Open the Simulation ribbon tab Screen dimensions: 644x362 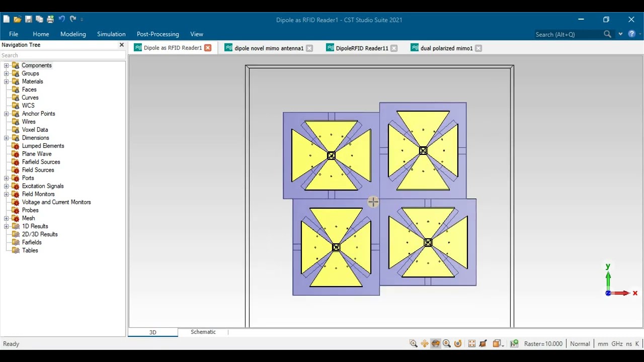tap(111, 34)
